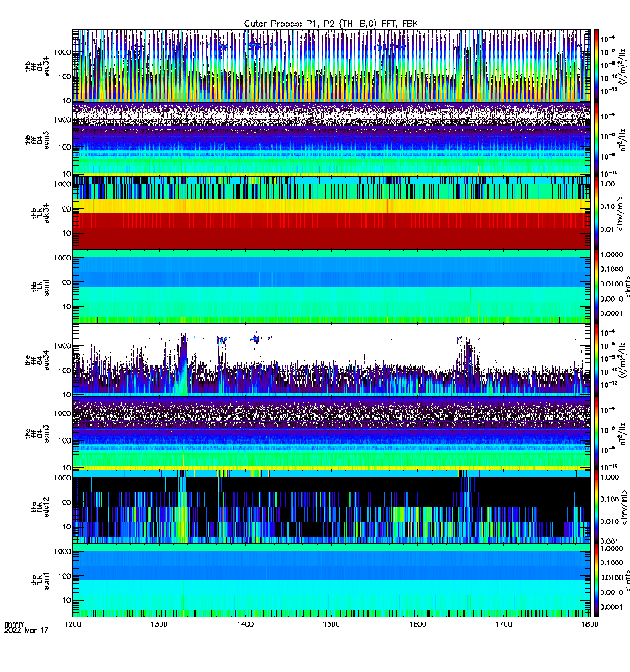Click the <|nT|> unit label of thc scm1

(x=627, y=580)
